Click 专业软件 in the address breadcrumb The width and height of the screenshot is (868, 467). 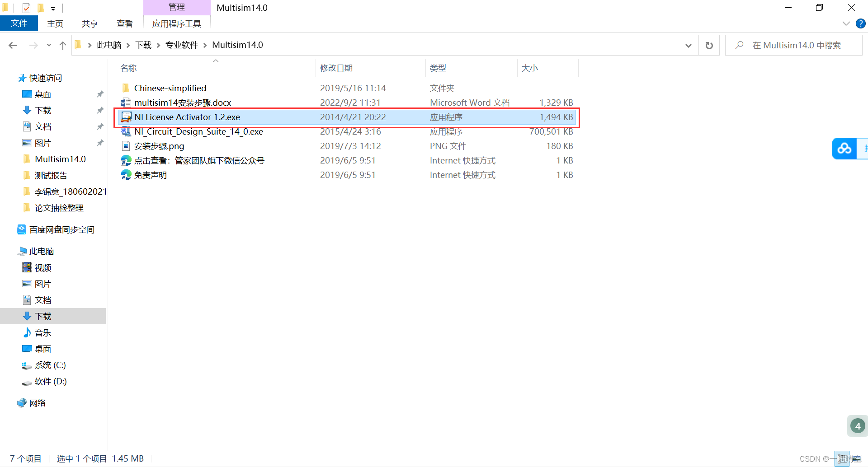coord(182,45)
